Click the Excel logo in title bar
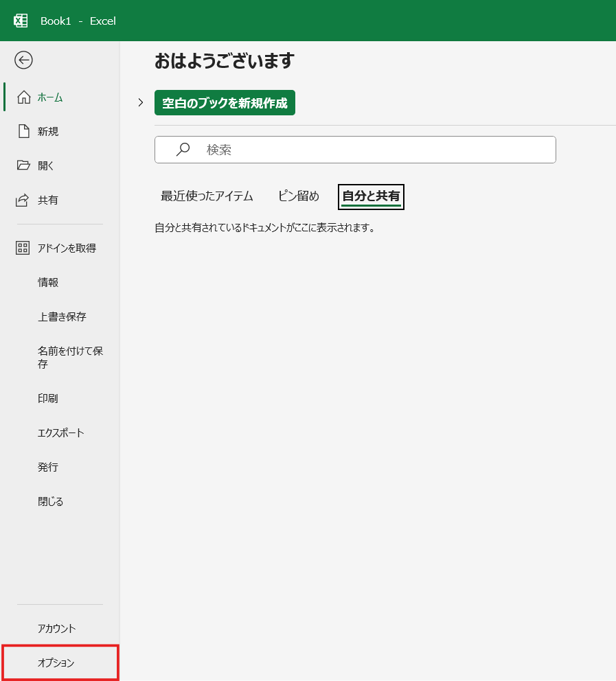Viewport: 616px width, 681px height. click(x=21, y=21)
